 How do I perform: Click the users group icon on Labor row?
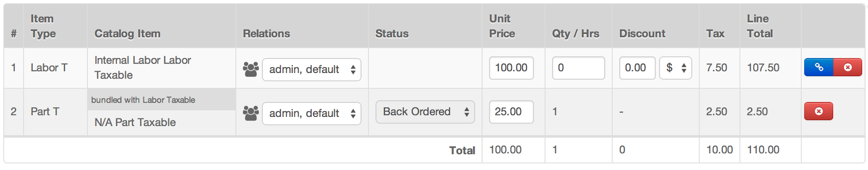251,69
